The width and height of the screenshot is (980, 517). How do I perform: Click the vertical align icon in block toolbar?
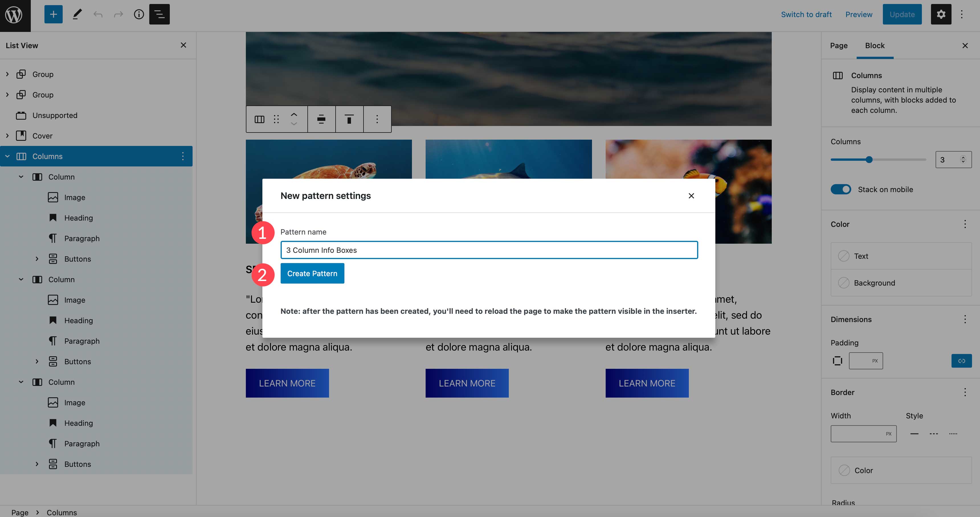[x=349, y=119]
